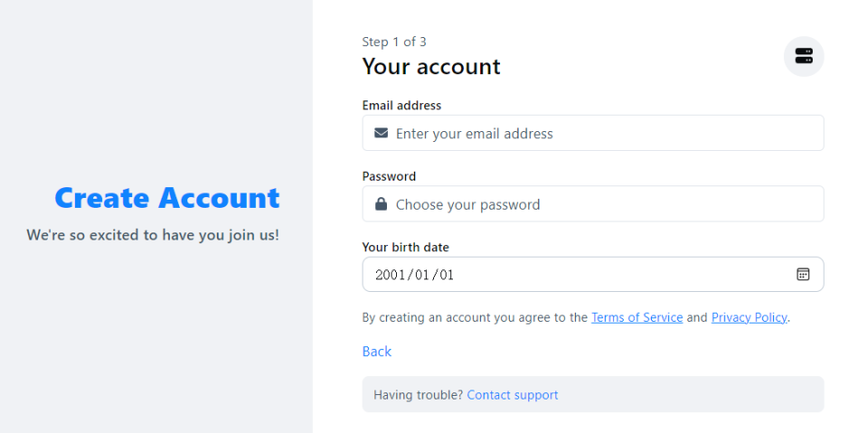Click the Create Account heading
868x433 pixels.
167,198
